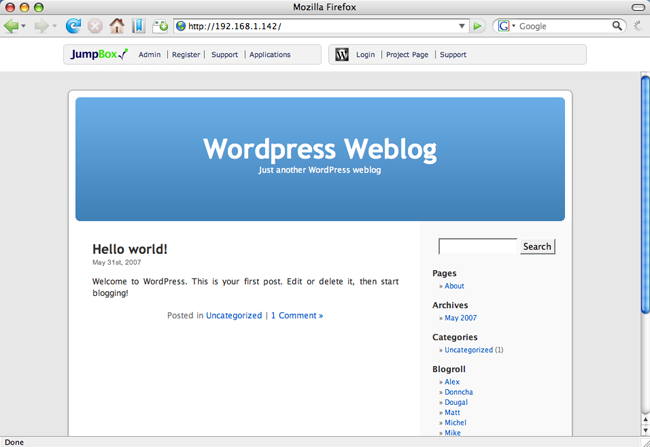The image size is (650, 447).
Task: Open the Uncategorized link under the post
Action: (234, 316)
